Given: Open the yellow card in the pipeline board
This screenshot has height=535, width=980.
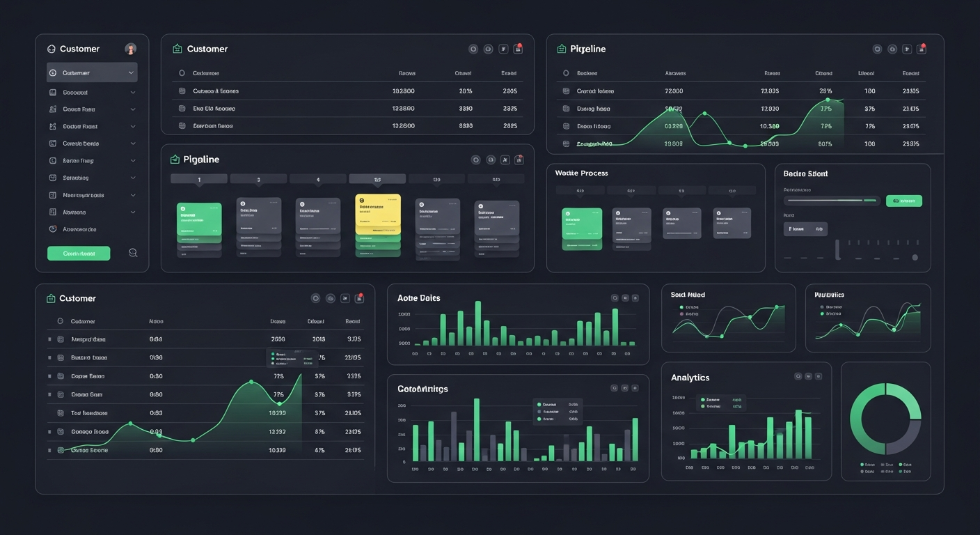Looking at the screenshot, I should point(378,214).
